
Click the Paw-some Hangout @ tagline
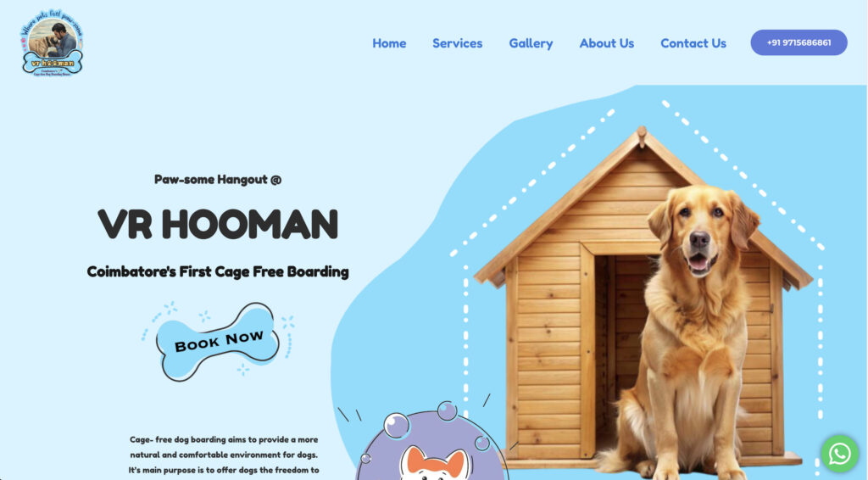pyautogui.click(x=218, y=180)
